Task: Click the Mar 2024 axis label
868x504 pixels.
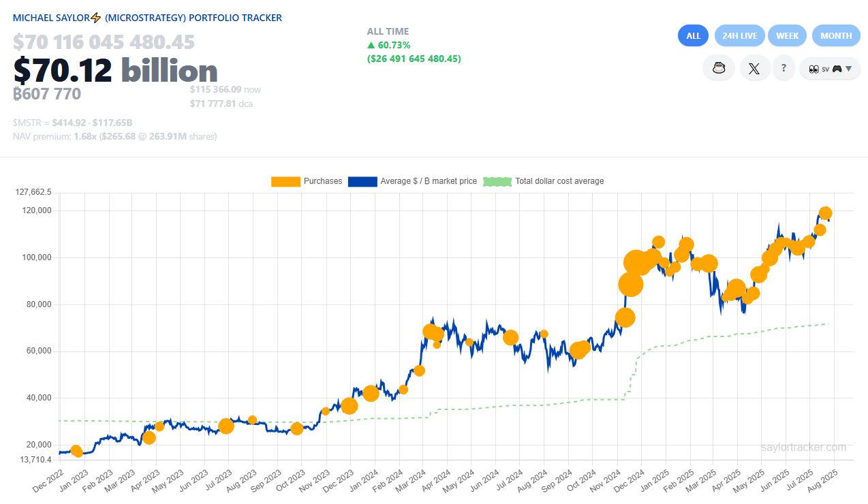Action: (409, 480)
